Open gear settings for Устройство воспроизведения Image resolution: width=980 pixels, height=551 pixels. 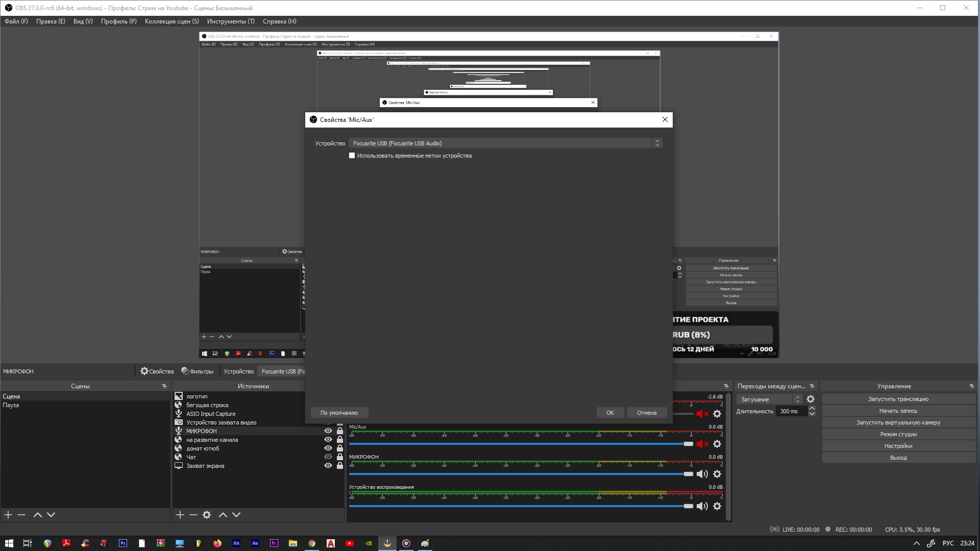(x=717, y=506)
